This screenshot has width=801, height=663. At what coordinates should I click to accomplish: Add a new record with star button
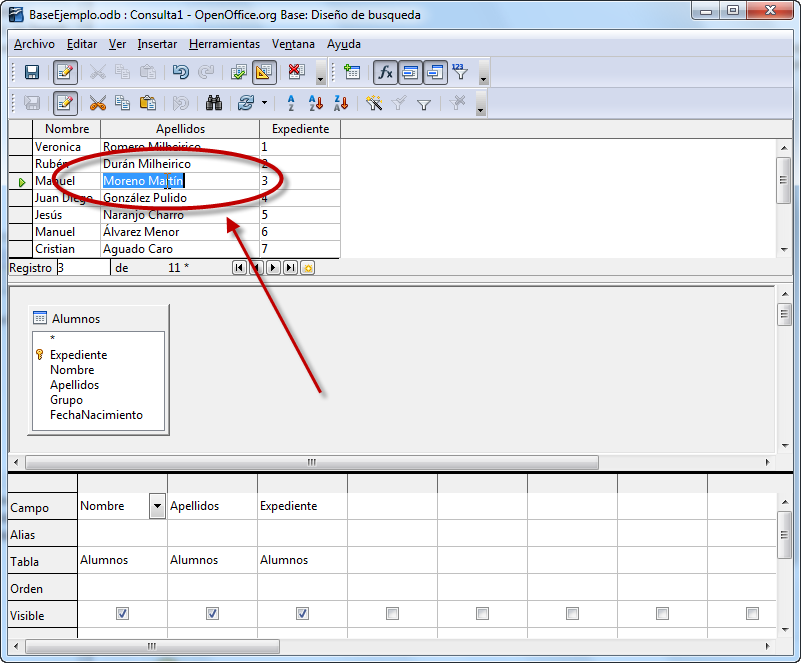(308, 268)
